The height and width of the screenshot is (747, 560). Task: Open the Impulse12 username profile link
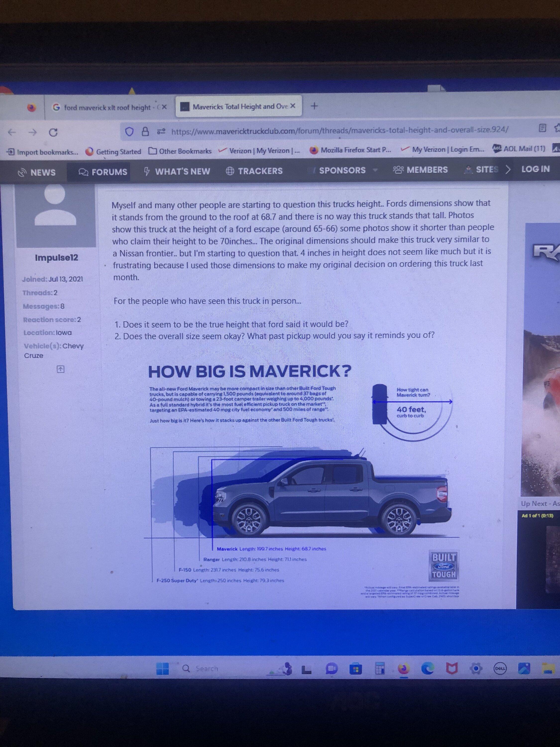tap(56, 258)
